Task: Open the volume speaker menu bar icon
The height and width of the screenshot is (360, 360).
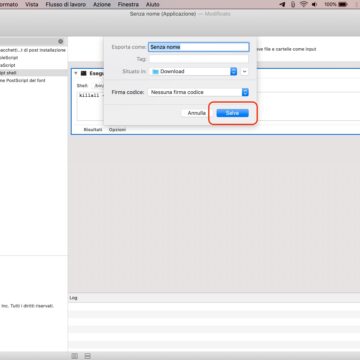Action: (314, 4)
